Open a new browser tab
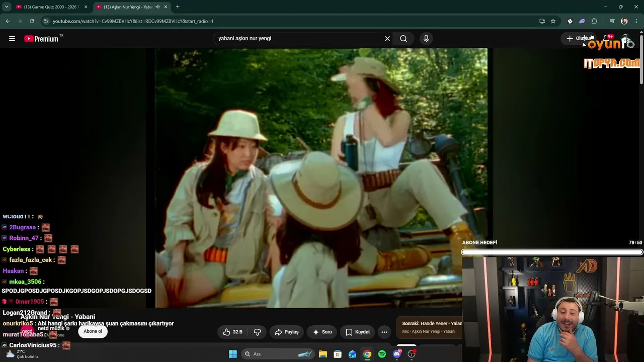Image resolution: width=644 pixels, height=362 pixels. (178, 7)
